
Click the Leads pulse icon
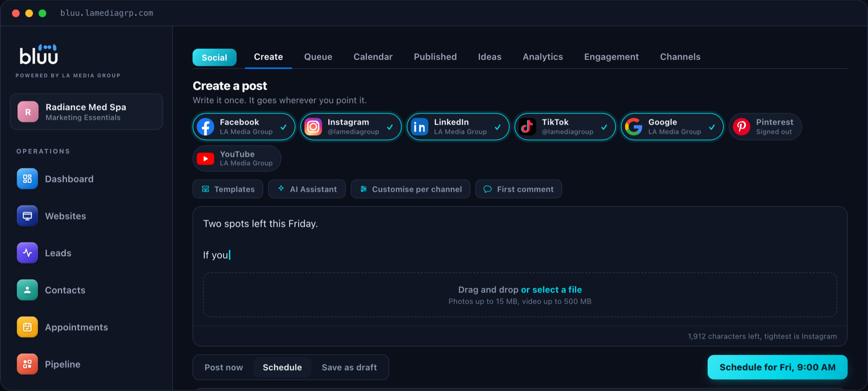pos(27,253)
